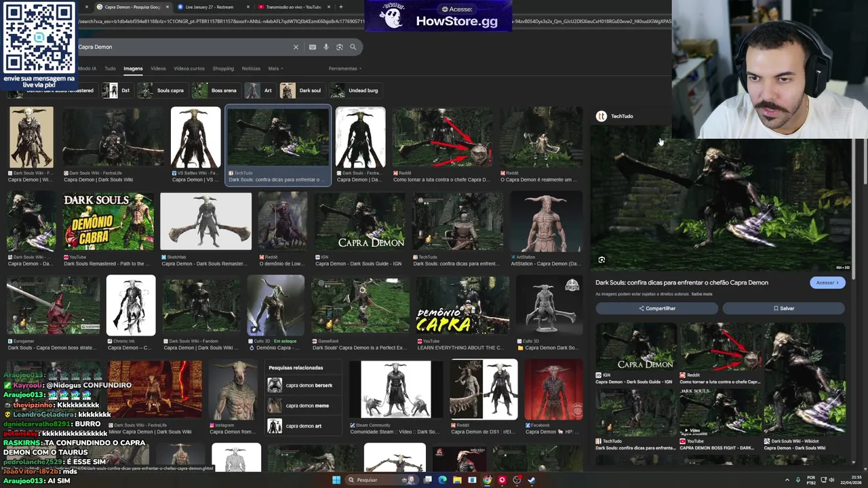Search inside preview image with Lens
Viewport: 868px width, 488px height.
[601, 260]
